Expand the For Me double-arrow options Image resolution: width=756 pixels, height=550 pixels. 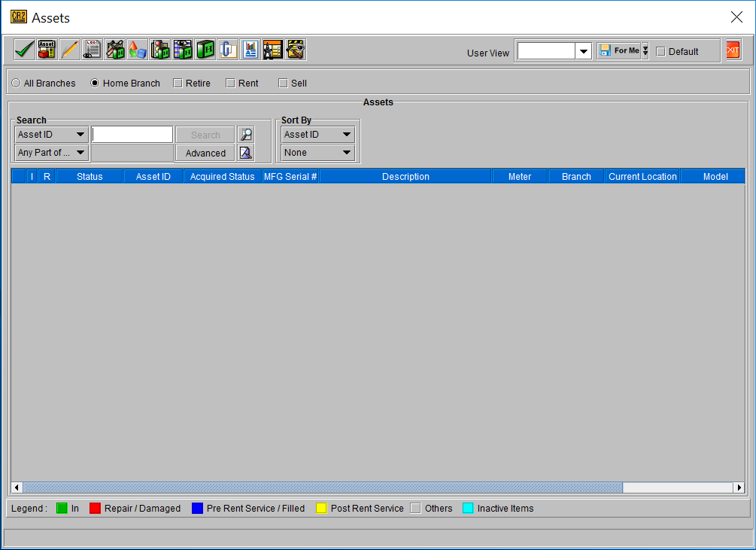(x=645, y=50)
